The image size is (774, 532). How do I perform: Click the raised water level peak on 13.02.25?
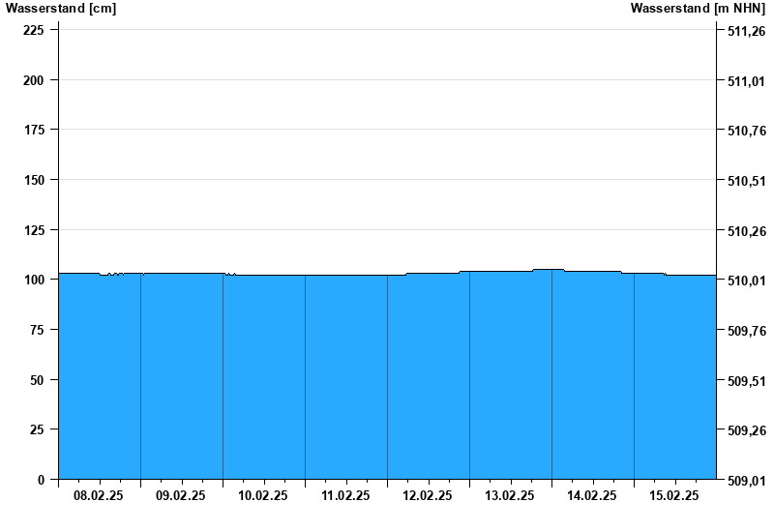548,270
